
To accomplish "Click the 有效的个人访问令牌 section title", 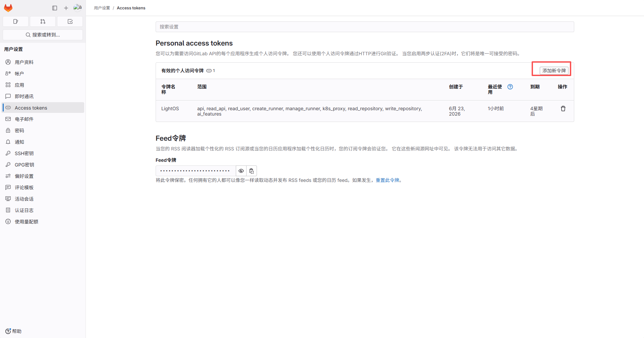I will point(182,71).
